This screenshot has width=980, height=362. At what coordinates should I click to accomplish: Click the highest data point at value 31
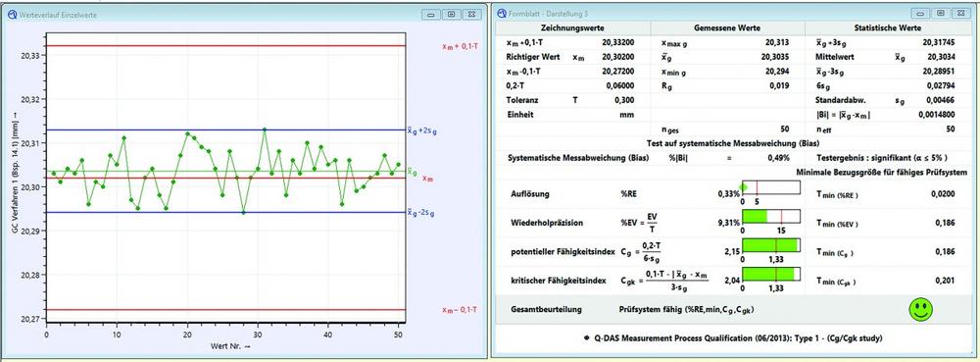coord(265,129)
